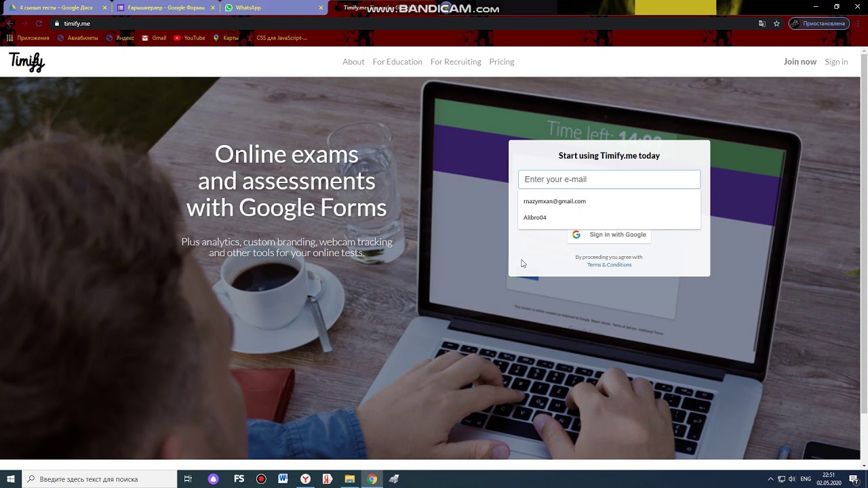Viewport: 868px width, 488px height.
Task: Open the notification center icon
Action: click(854, 479)
